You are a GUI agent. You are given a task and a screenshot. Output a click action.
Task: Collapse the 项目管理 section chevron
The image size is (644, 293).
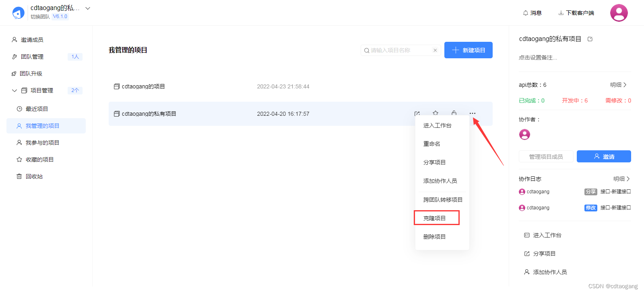[x=14, y=90]
